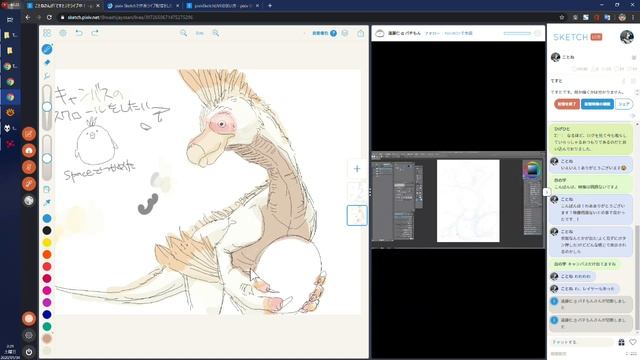The width and height of the screenshot is (640, 360).
Task: Bookmark this page with star icon
Action: 562,17
